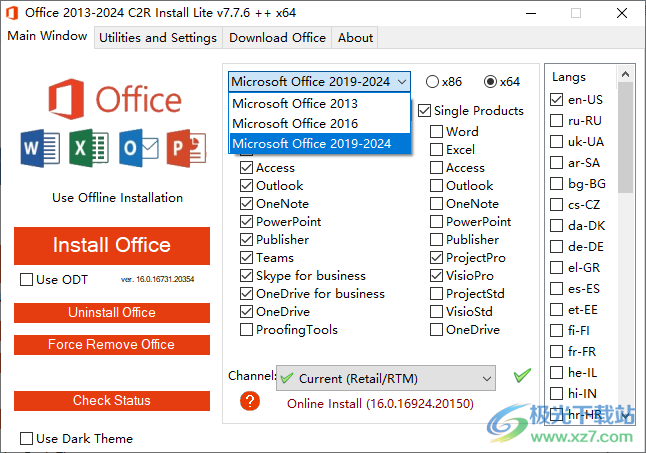Click Online Install version text

(380, 404)
